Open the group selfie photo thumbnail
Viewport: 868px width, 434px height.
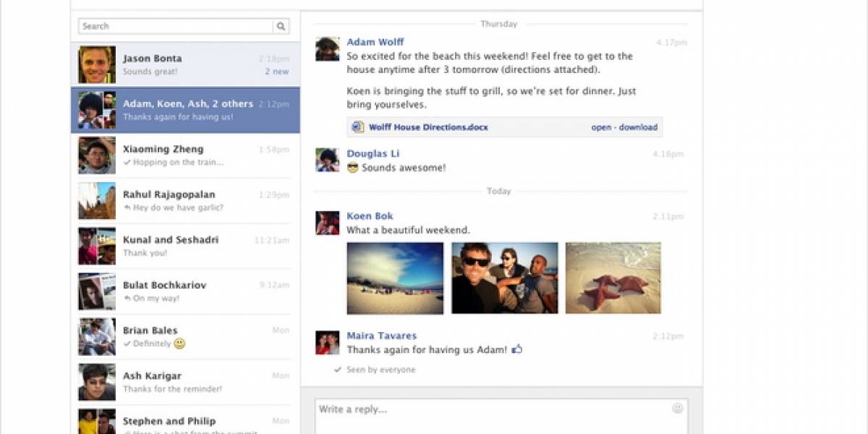point(505,278)
